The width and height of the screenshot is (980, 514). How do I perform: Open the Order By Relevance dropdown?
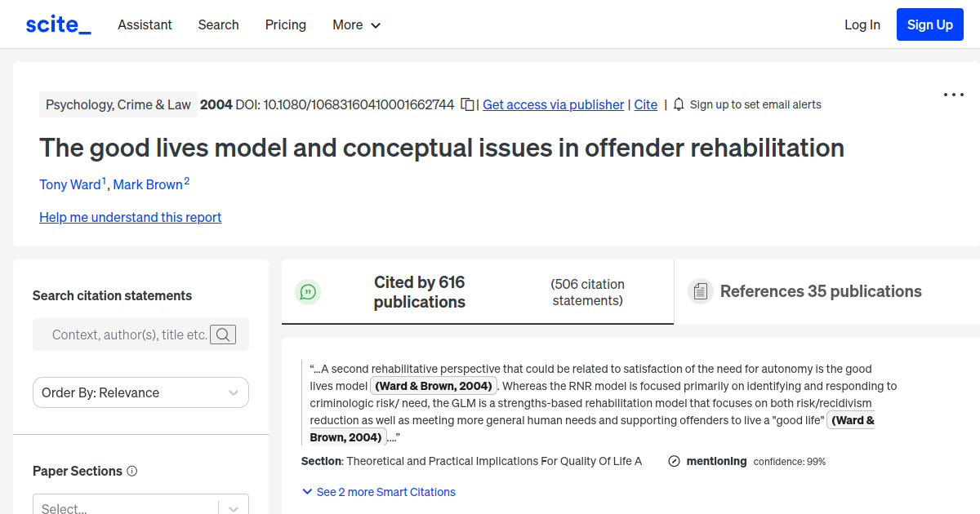pyautogui.click(x=140, y=392)
